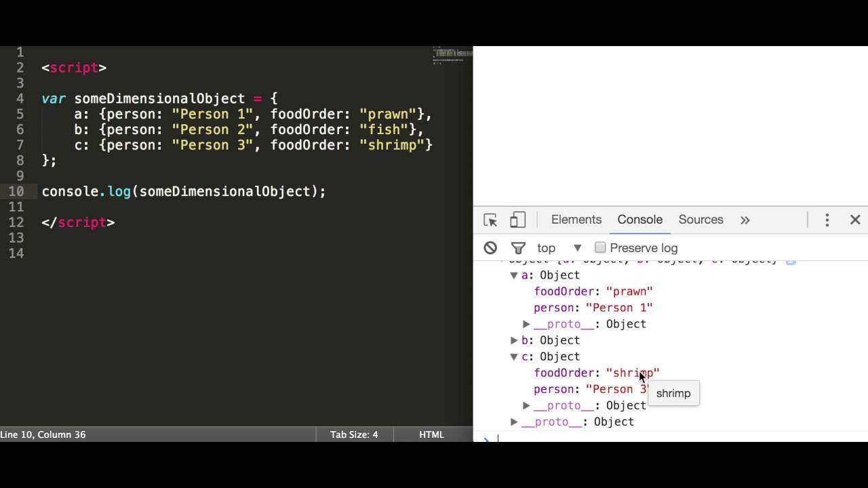Place cursor on someDimensionalObject variable name, line 4
The image size is (868, 488).
coord(159,99)
